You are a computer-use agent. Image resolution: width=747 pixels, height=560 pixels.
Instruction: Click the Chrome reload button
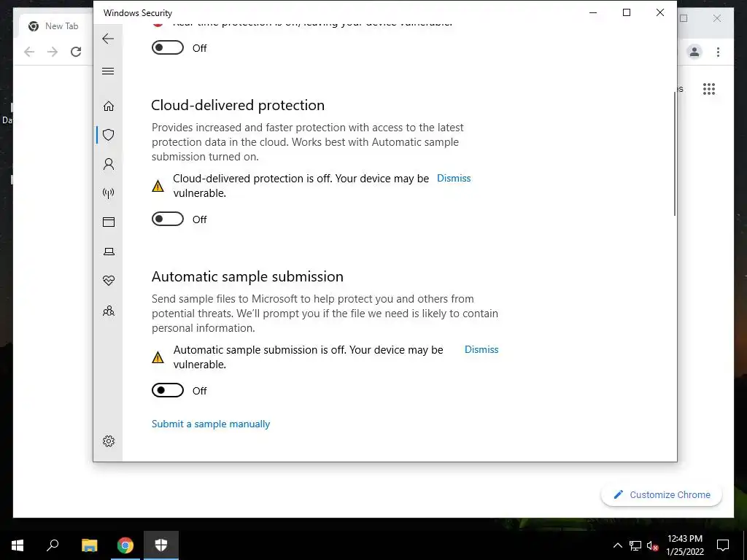[x=76, y=52]
